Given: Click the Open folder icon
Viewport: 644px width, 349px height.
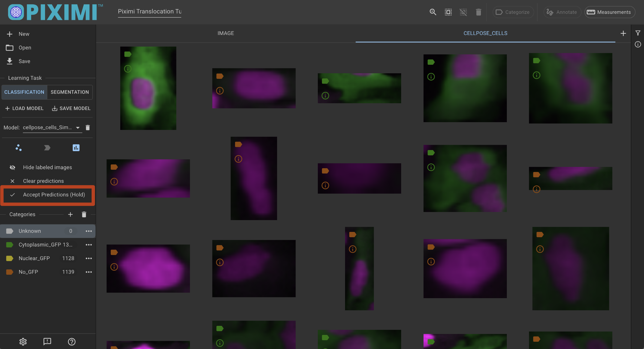Looking at the screenshot, I should tap(10, 48).
